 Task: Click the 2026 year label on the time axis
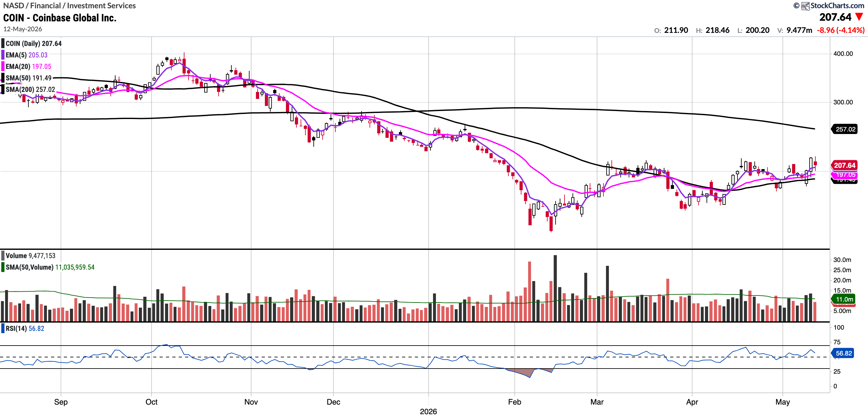[428, 412]
